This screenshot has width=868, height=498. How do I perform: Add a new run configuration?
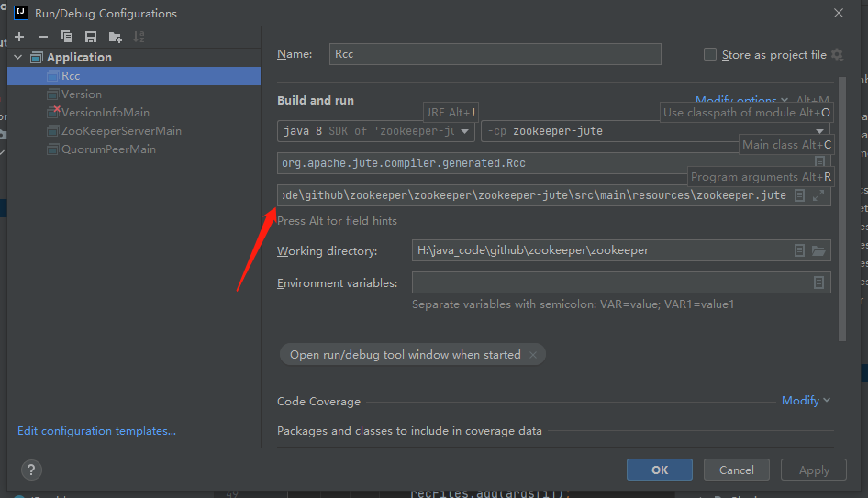[x=18, y=37]
